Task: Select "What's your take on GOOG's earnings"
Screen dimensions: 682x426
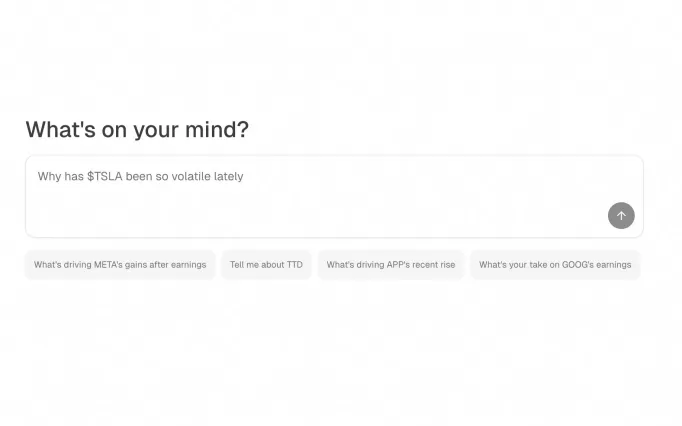Action: pos(555,265)
